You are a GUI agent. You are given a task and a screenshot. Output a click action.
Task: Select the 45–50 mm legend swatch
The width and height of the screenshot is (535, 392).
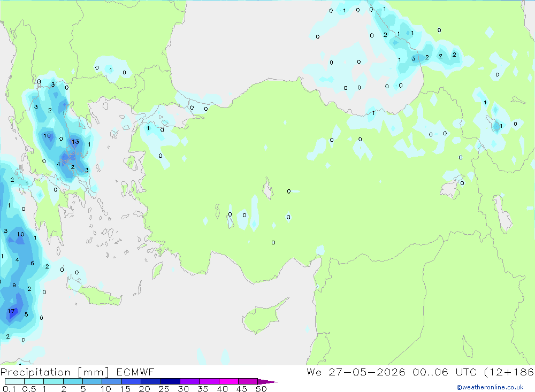[x=248, y=381]
